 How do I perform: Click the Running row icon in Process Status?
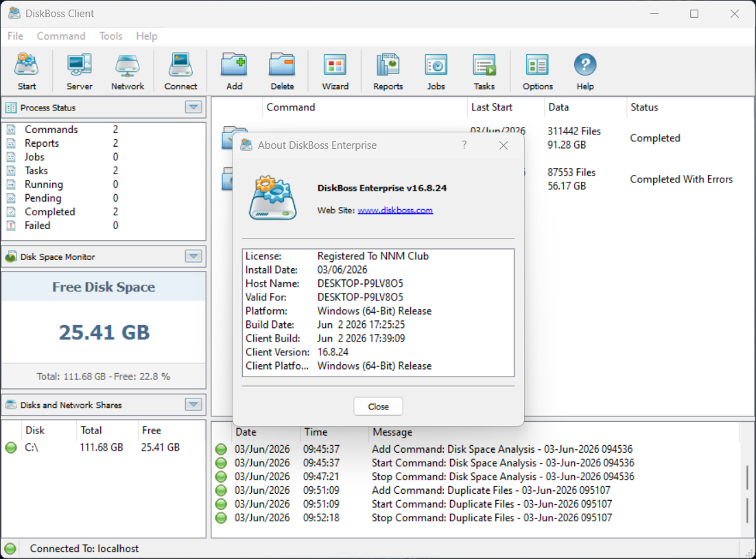point(11,185)
